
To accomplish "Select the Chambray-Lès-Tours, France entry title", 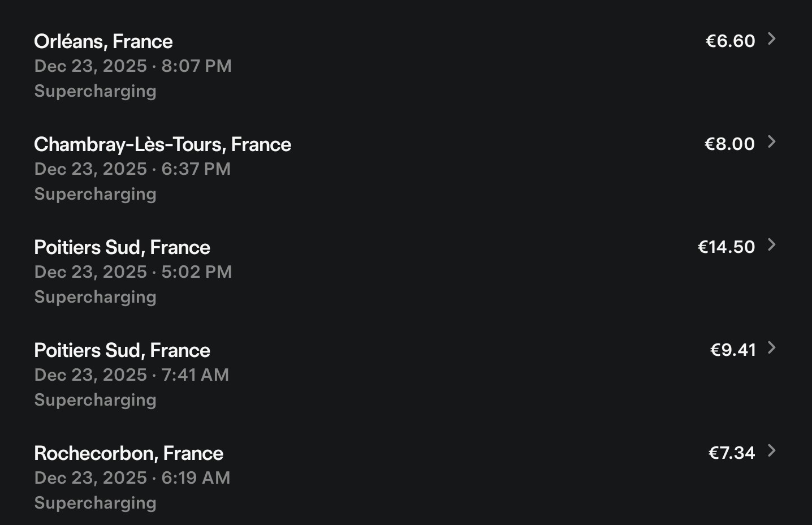I will tap(162, 144).
